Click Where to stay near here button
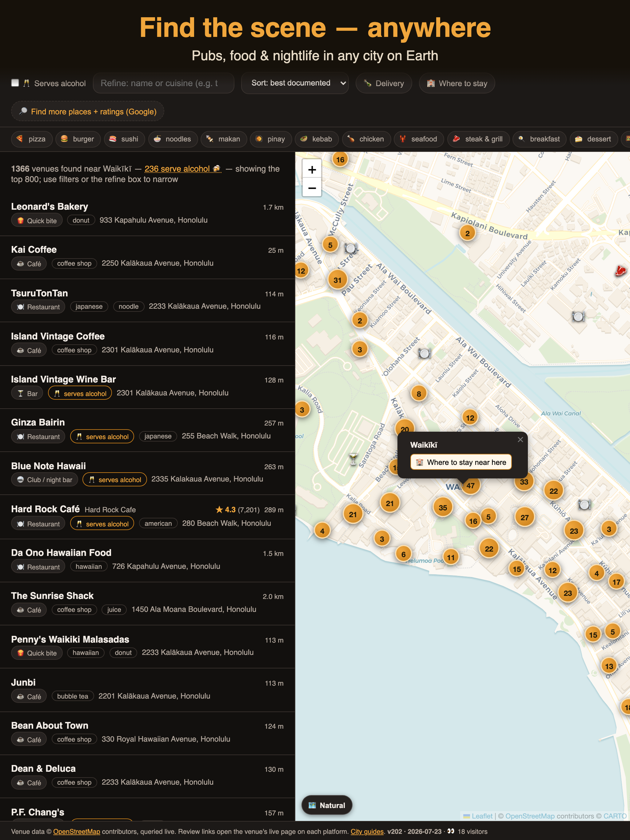 [x=461, y=462]
